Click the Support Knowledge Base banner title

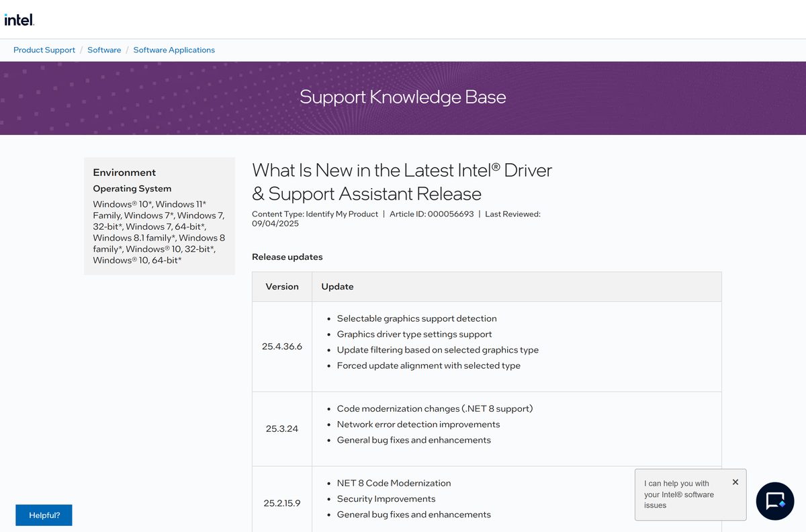click(x=403, y=97)
